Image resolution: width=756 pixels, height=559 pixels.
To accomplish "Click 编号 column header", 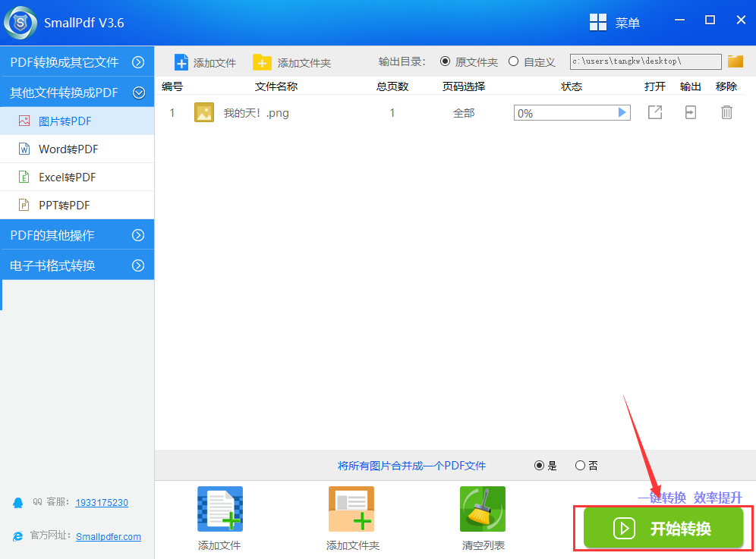I will [172, 86].
